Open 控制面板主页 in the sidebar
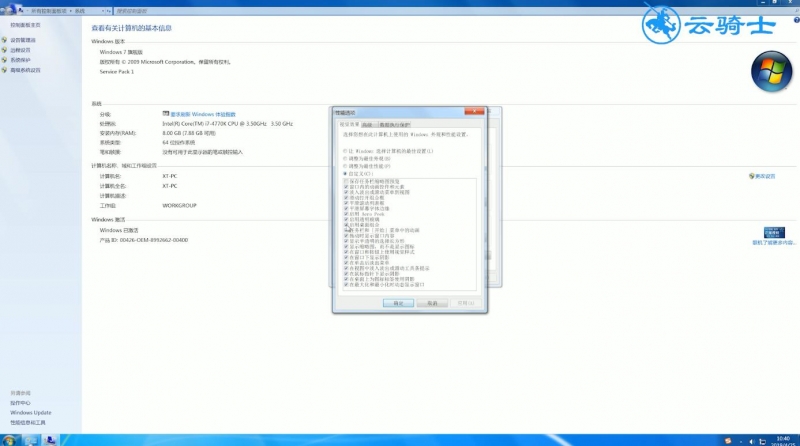Viewport: 800px width, 446px height. click(25, 25)
